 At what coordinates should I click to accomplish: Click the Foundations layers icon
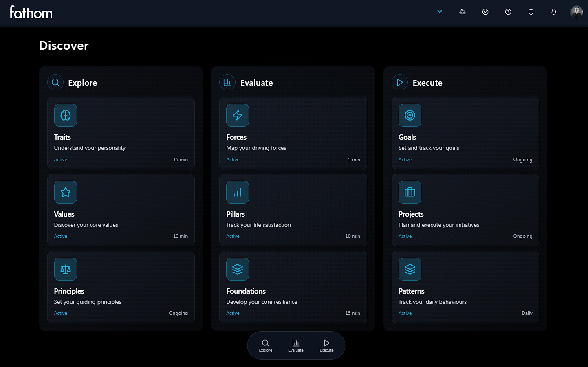[x=238, y=269]
